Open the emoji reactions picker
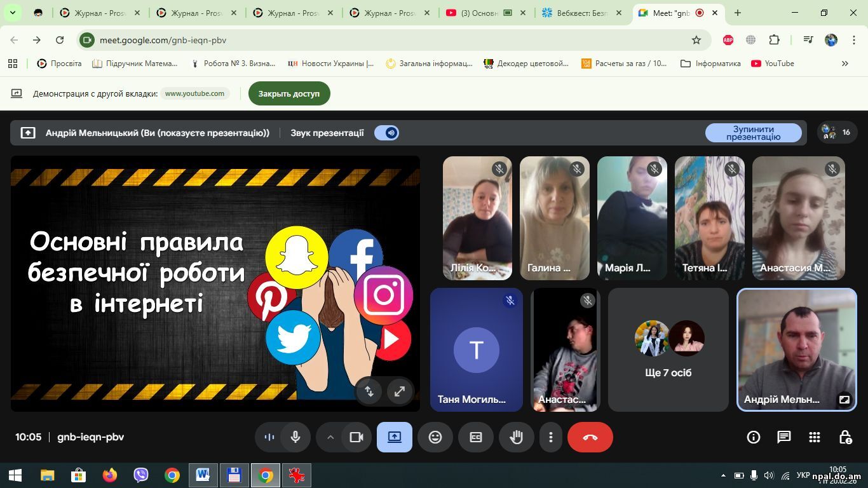This screenshot has height=488, width=868. point(435,437)
